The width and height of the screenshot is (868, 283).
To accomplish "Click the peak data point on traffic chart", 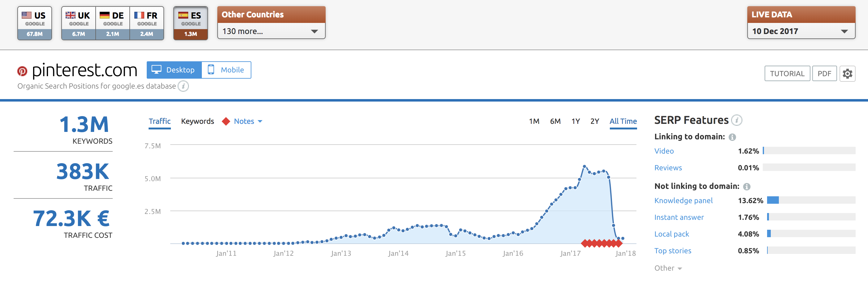I will tap(585, 167).
